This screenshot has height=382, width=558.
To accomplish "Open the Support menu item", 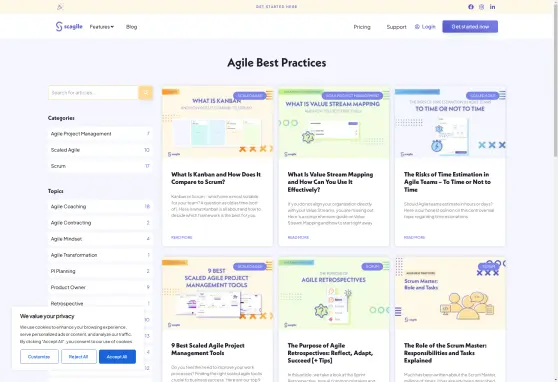I will [x=396, y=27].
